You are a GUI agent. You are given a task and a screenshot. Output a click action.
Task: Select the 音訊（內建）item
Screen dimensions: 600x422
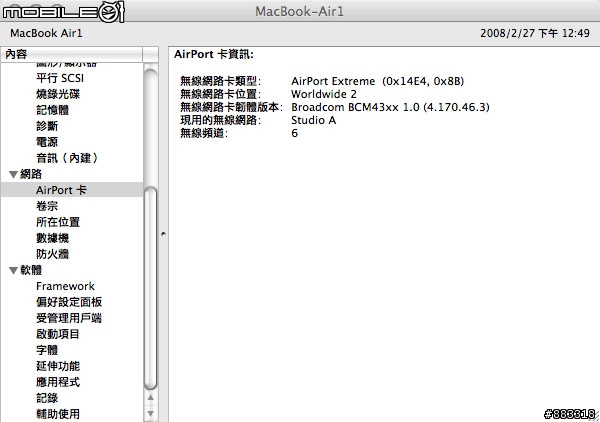(67, 158)
